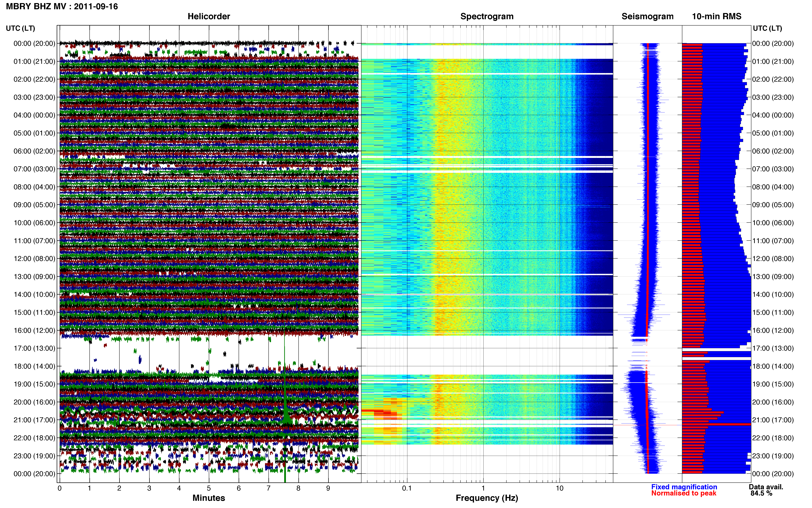Click the '9' tick on Minutes axis

[328, 488]
